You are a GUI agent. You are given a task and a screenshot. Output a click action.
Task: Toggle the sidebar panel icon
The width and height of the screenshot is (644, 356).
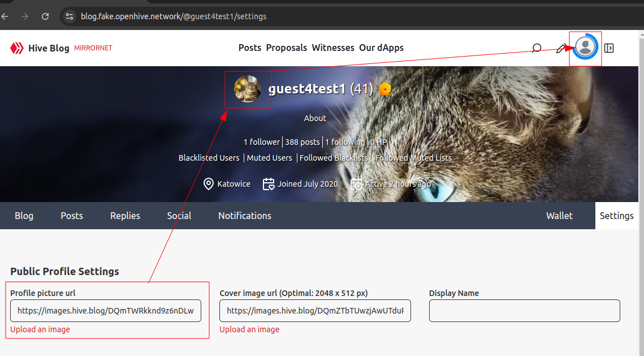609,48
